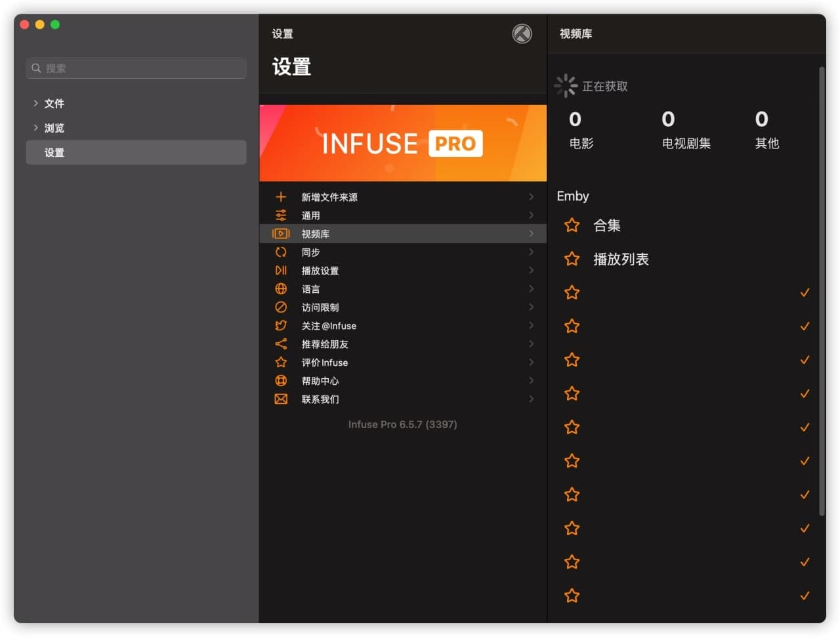840x637 pixels.
Task: Click the chevron on the 语言 row
Action: (531, 288)
